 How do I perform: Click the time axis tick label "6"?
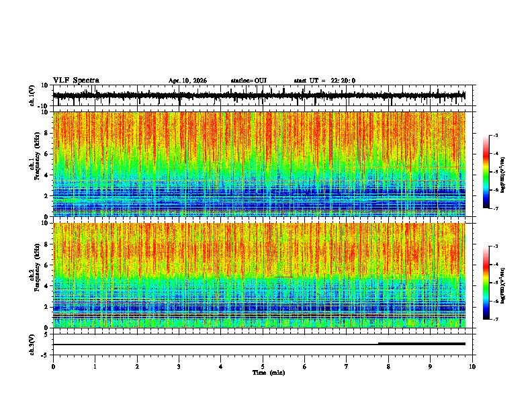pyautogui.click(x=305, y=367)
